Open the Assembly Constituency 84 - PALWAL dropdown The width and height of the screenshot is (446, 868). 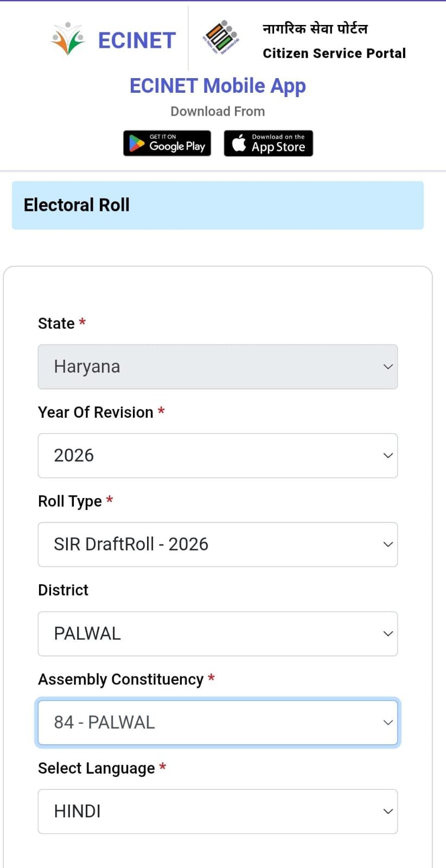click(x=218, y=723)
